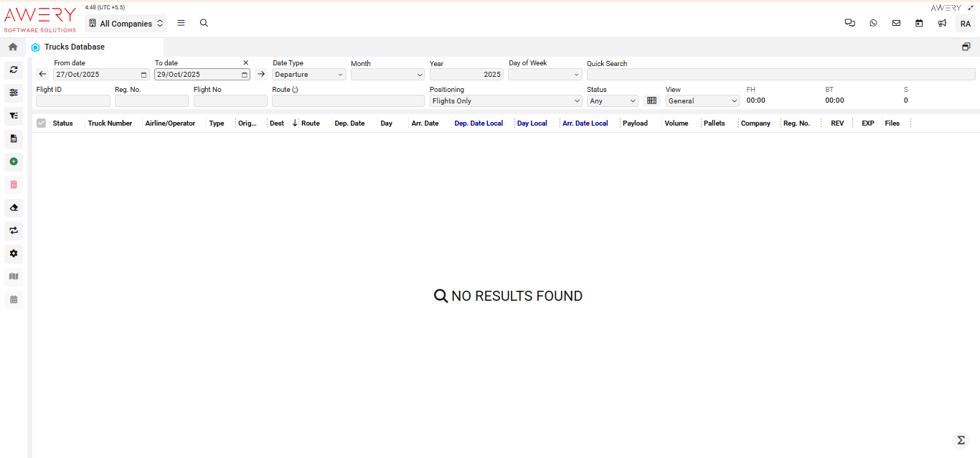
Task: Open the All Companies selector
Action: 126,23
